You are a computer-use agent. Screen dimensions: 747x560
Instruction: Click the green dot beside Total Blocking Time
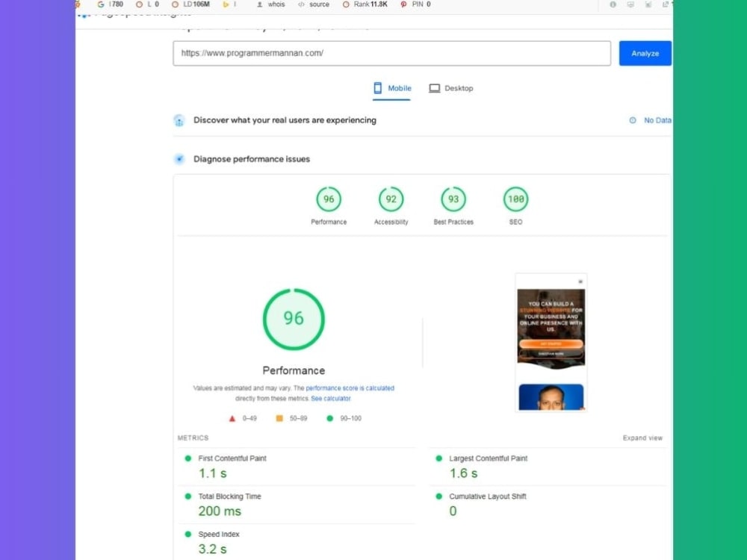(x=188, y=497)
